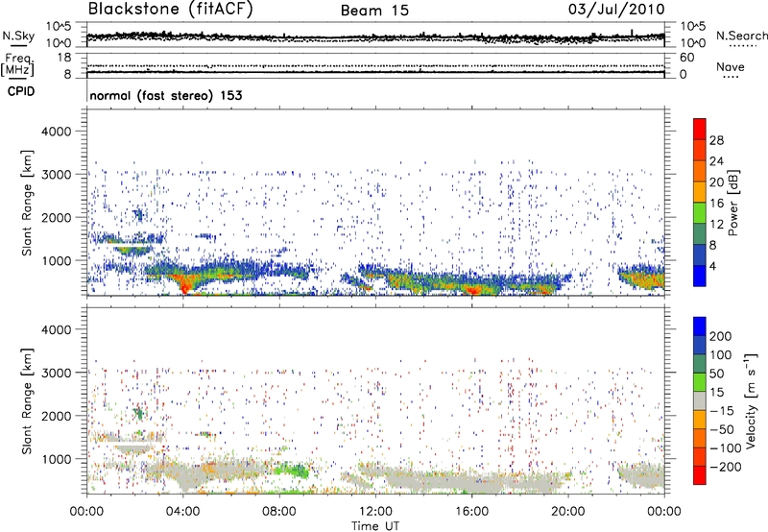Click the 'Power [dB]' colorbar title
Screen dimensions: 768x532
click(733, 203)
